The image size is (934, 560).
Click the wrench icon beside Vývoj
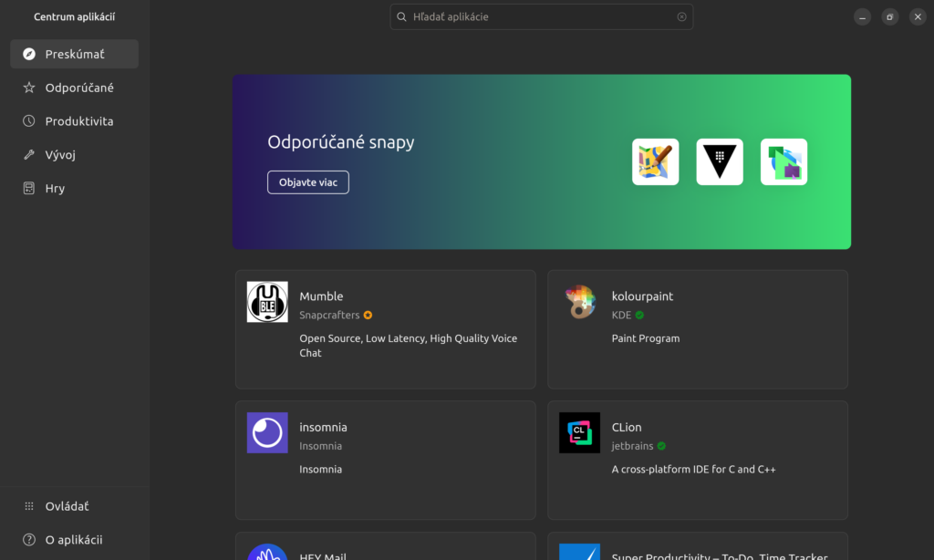point(28,155)
